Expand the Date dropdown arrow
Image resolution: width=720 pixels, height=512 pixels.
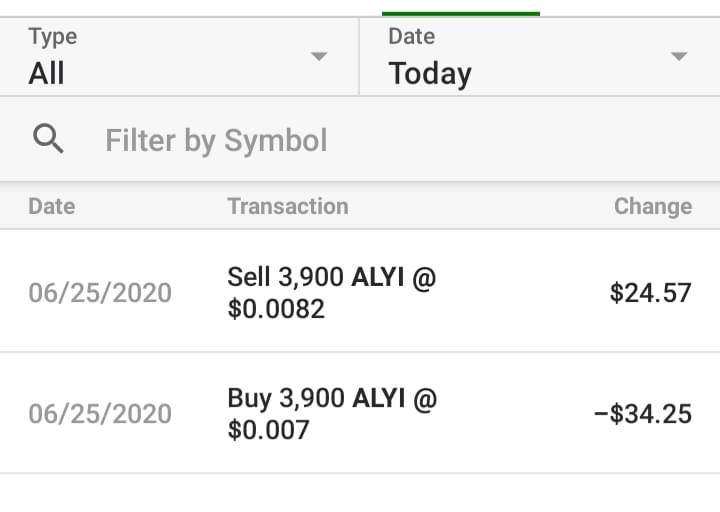pyautogui.click(x=679, y=57)
